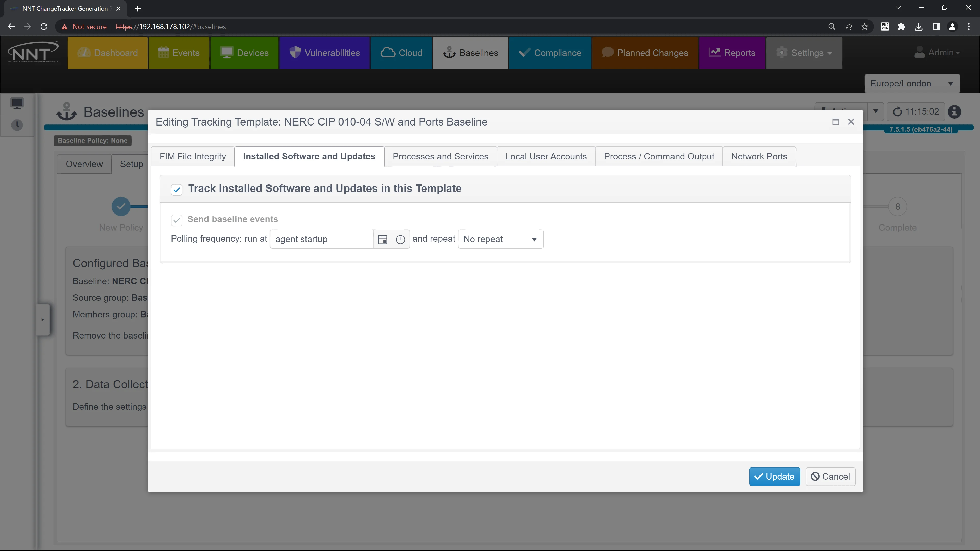
Task: Click the Update button
Action: [775, 477]
